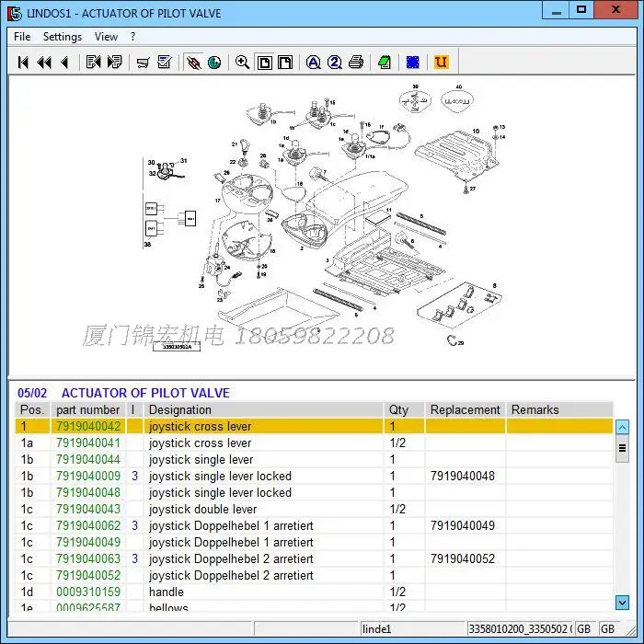The width and height of the screenshot is (644, 644).
Task: Click the part number column header
Action: click(x=88, y=410)
